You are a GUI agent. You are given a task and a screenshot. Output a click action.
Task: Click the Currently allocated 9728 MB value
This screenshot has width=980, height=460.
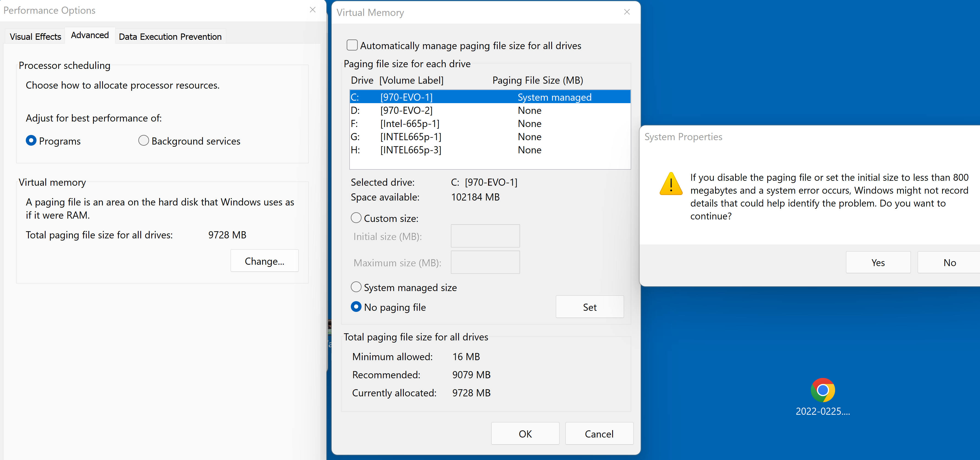471,393
